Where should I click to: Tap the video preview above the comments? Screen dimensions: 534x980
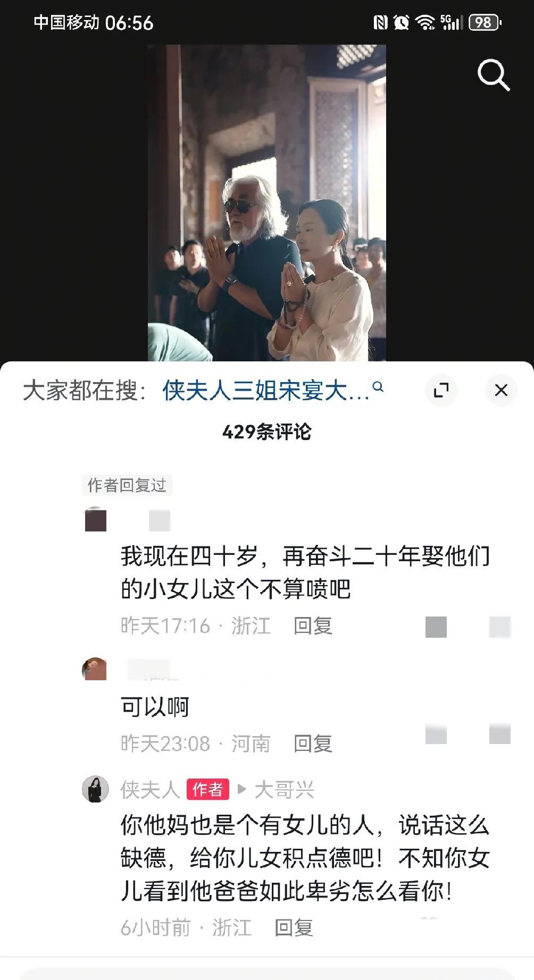pyautogui.click(x=267, y=203)
